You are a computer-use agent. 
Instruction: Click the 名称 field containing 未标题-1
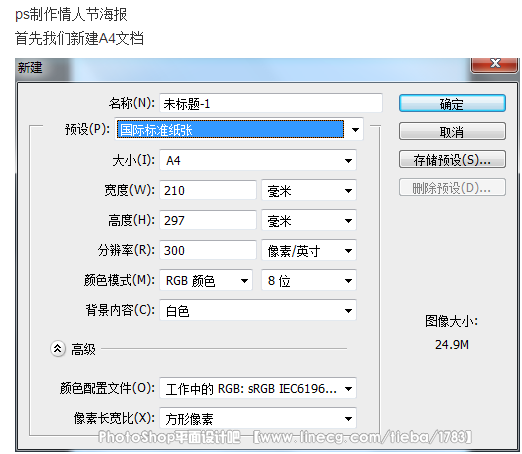tap(271, 103)
